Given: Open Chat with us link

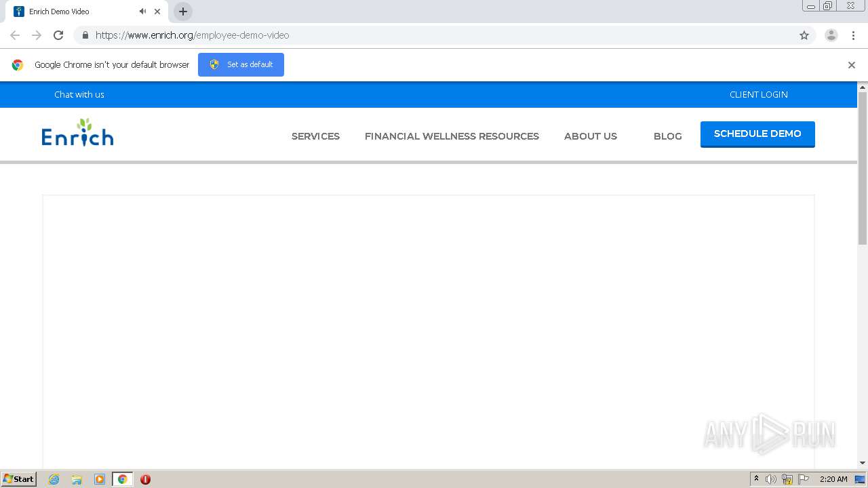Looking at the screenshot, I should (79, 94).
